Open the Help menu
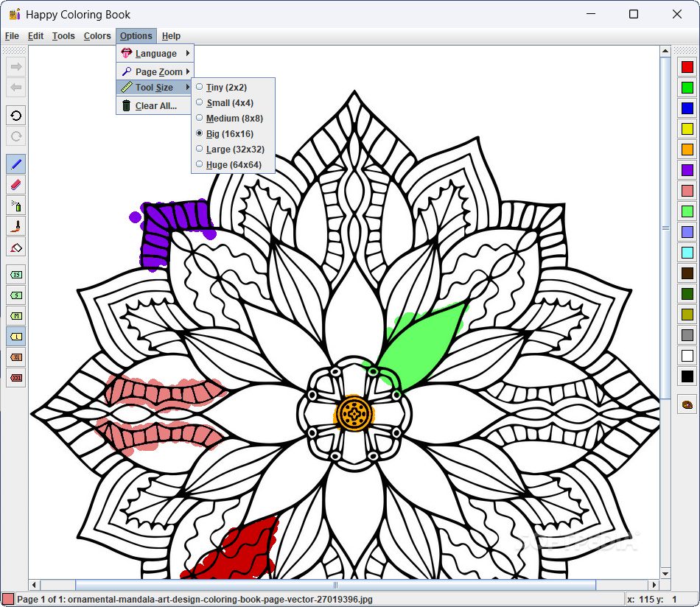 click(x=171, y=36)
